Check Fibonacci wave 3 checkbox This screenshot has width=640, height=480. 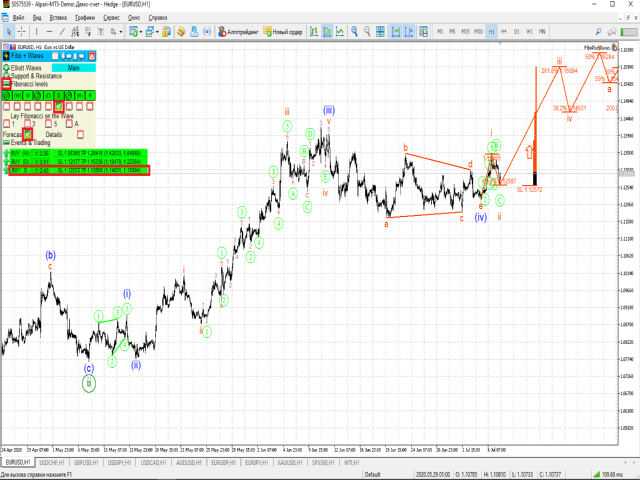[x=27, y=123]
